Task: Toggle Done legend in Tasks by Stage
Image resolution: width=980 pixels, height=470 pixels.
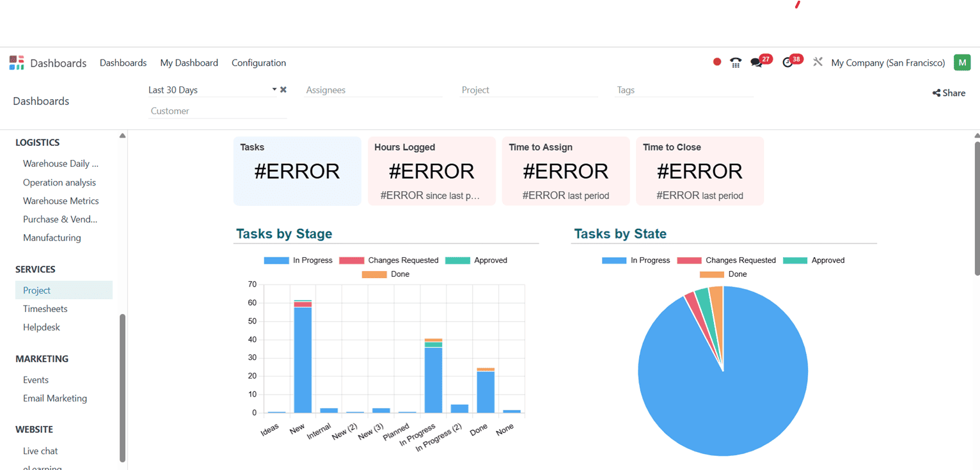Action: 386,274
